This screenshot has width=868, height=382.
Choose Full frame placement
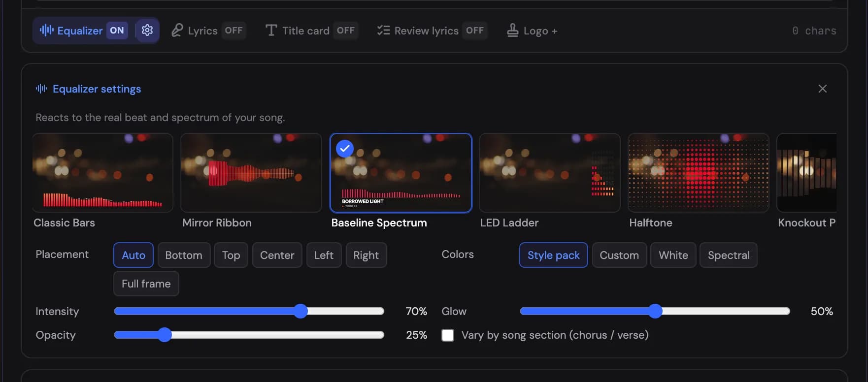pos(146,284)
